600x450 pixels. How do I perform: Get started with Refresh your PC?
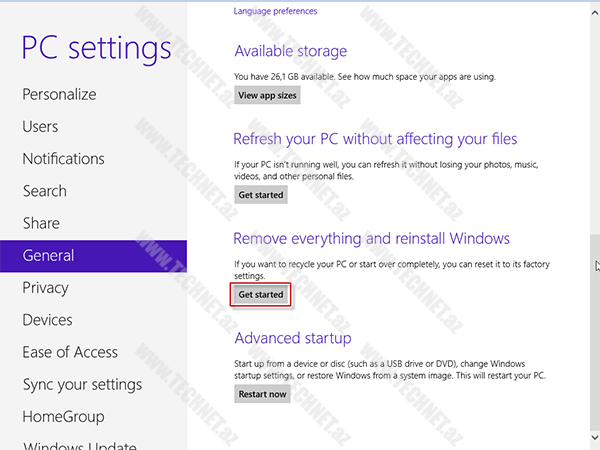click(x=261, y=195)
